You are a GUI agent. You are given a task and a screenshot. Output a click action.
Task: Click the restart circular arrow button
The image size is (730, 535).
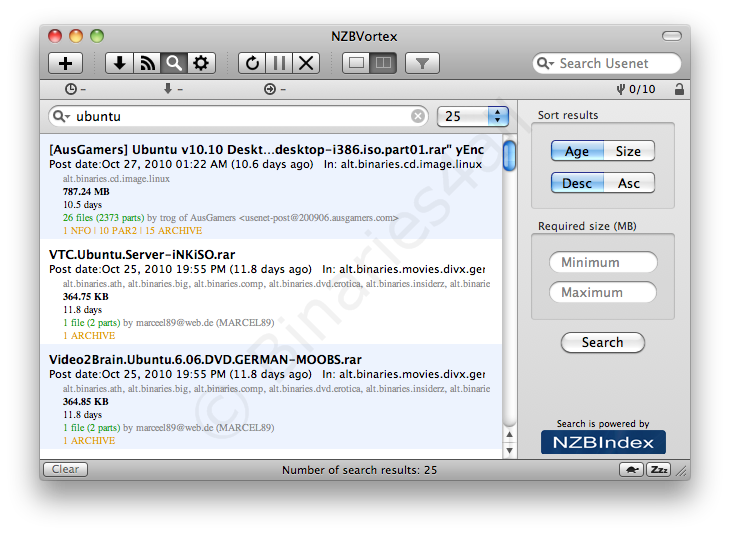252,63
